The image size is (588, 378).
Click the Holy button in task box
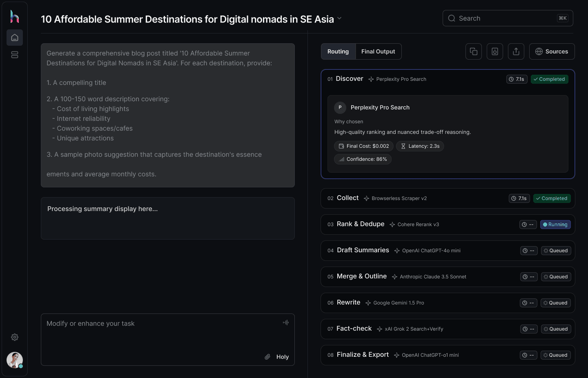(283, 357)
